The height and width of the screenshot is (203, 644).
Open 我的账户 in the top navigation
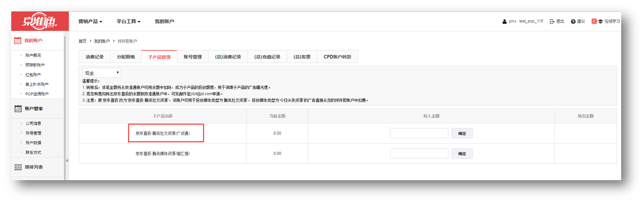164,21
